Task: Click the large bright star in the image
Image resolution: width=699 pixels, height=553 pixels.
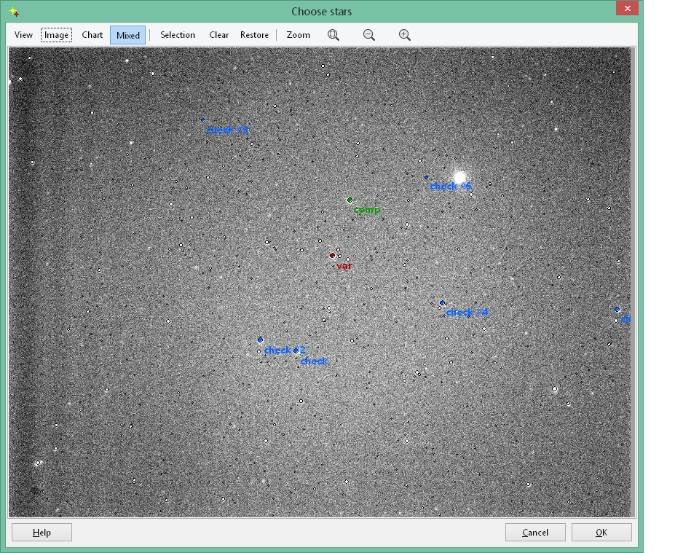Action: coord(460,178)
